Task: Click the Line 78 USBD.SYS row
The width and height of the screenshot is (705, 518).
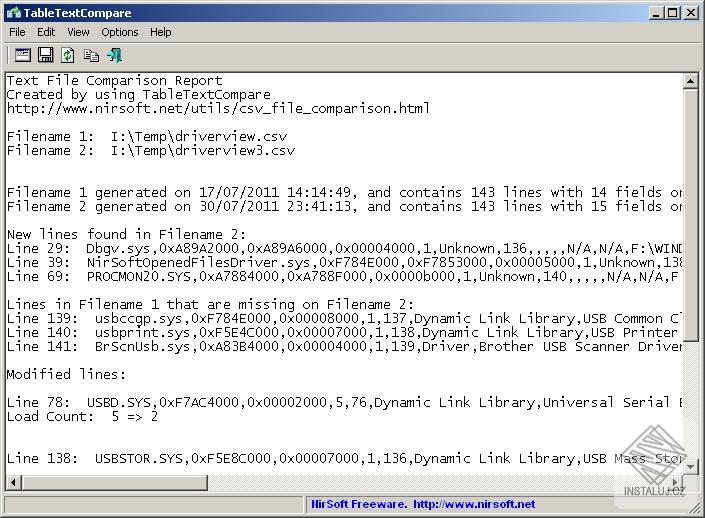Action: click(344, 402)
